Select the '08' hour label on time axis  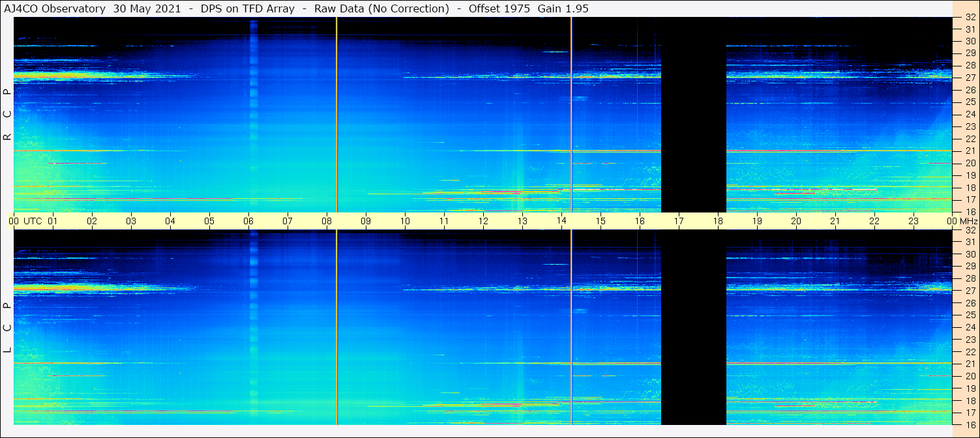click(x=327, y=221)
